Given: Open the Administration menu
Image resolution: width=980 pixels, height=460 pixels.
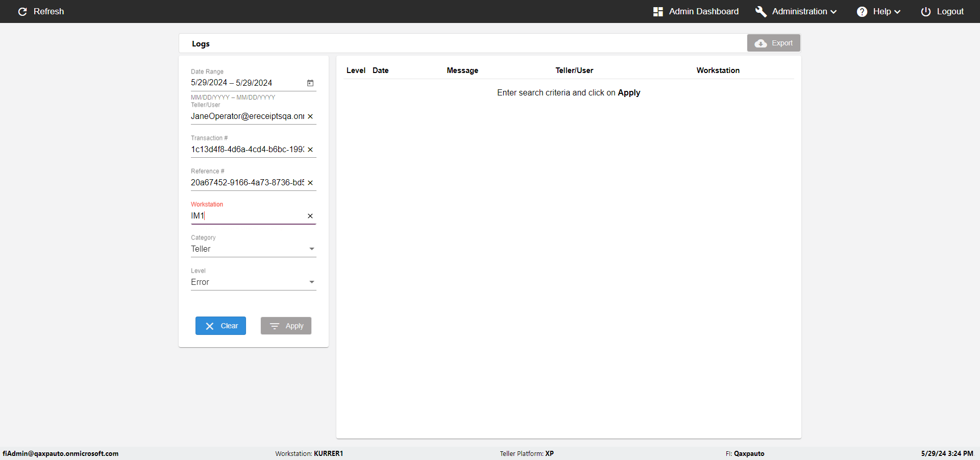Looking at the screenshot, I should (x=796, y=11).
